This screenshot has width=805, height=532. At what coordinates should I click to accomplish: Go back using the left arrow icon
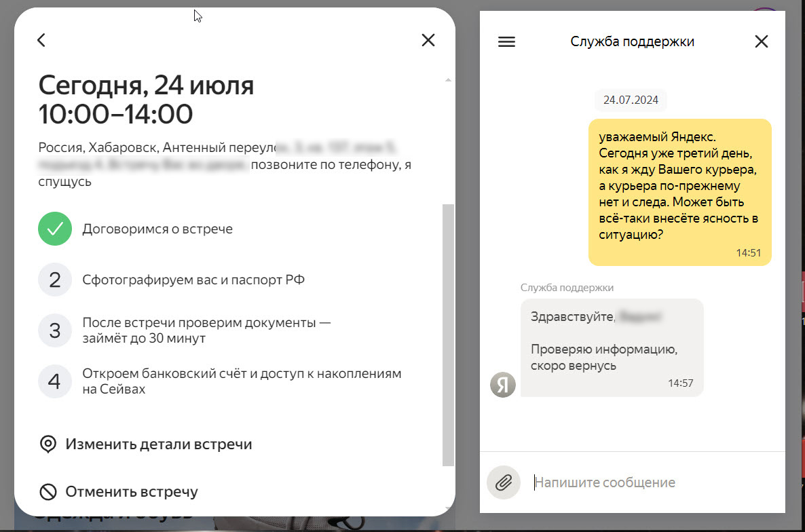click(x=41, y=40)
